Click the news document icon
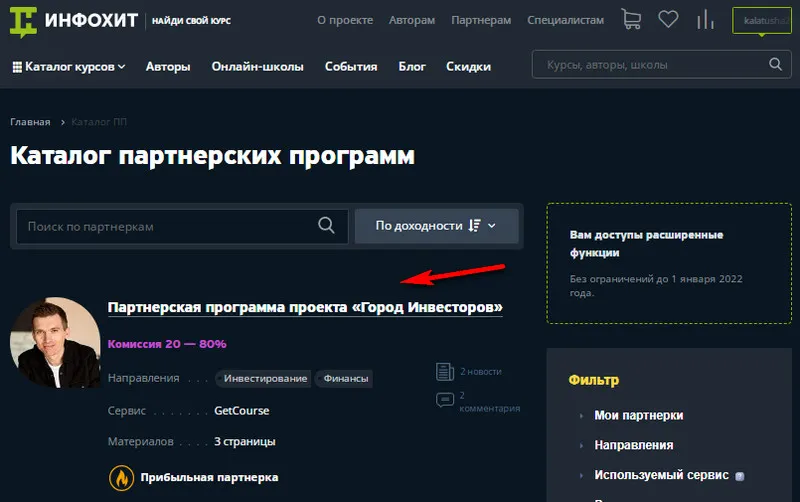This screenshot has height=502, width=800. pos(445,371)
